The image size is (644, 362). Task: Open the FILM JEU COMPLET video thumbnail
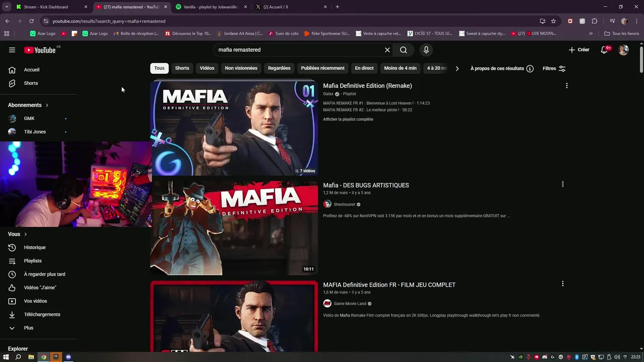[234, 316]
